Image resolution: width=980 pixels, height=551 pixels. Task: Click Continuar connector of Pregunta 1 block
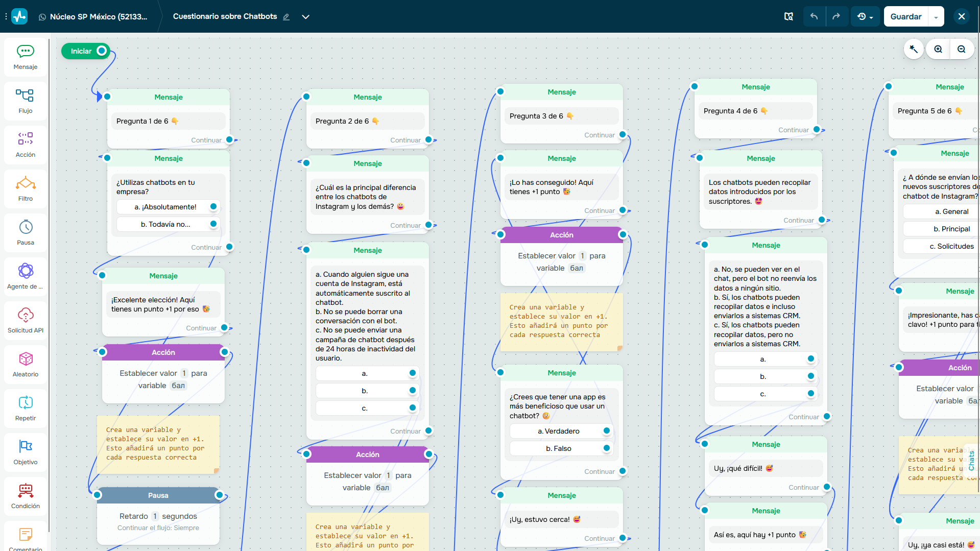coord(229,139)
